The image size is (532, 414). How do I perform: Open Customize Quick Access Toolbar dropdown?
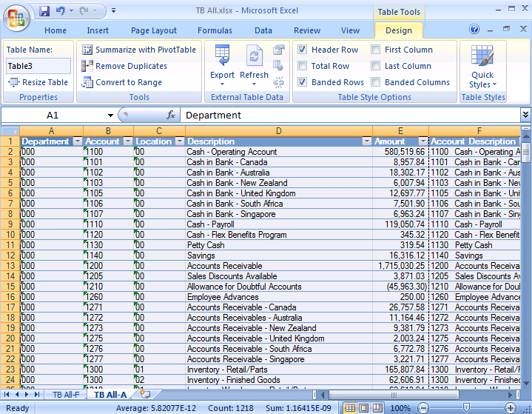point(114,11)
